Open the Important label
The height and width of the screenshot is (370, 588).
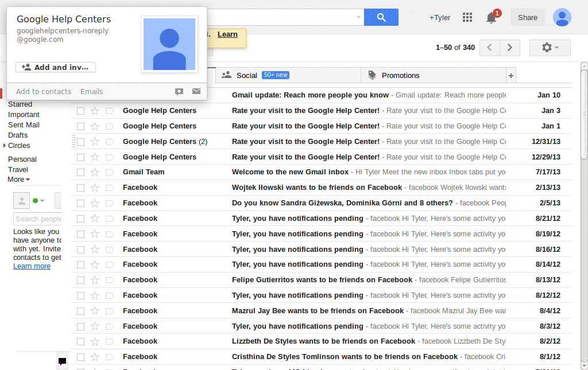pyautogui.click(x=24, y=115)
